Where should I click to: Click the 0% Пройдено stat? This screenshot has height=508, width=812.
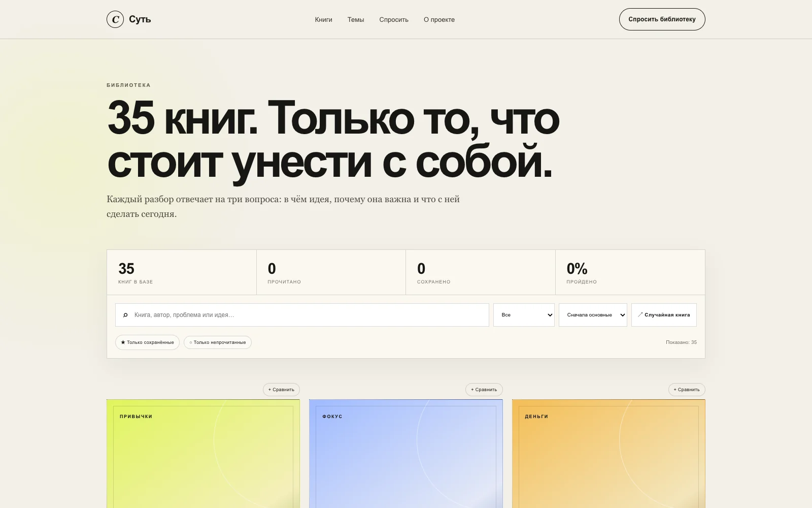point(630,272)
